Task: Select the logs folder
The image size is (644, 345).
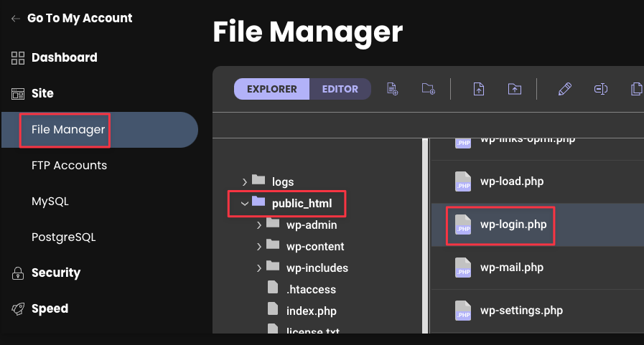Action: (x=283, y=181)
